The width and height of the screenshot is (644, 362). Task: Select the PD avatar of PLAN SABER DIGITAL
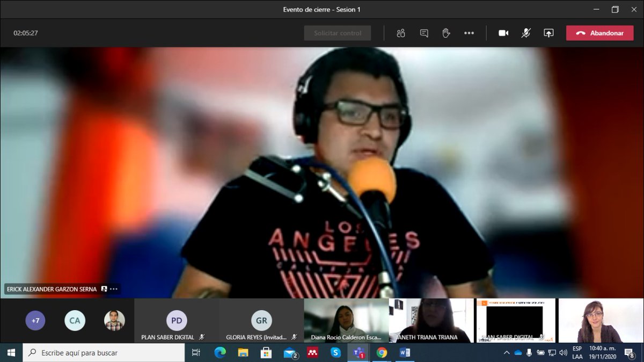(177, 321)
